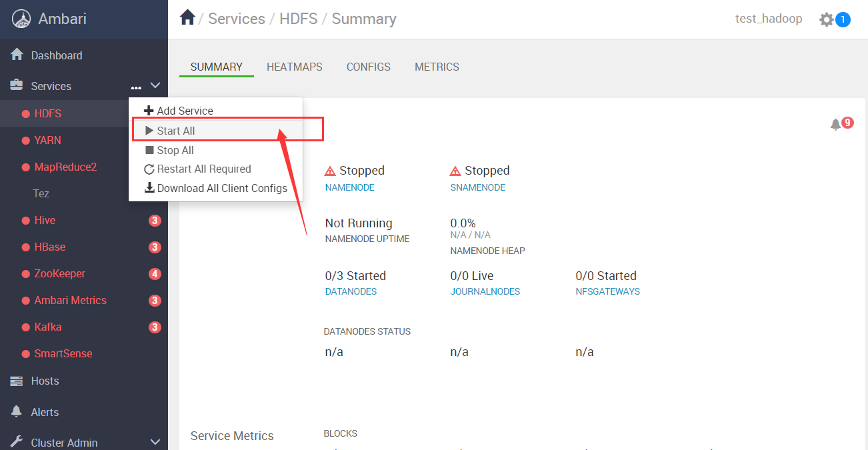The height and width of the screenshot is (450, 868).
Task: Click the ZooKeeper alert badge showing 4
Action: pyautogui.click(x=155, y=274)
